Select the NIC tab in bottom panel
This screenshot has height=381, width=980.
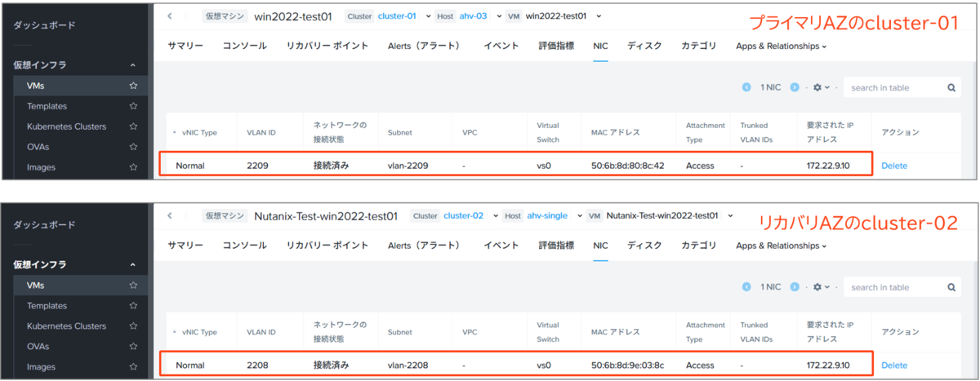600,246
